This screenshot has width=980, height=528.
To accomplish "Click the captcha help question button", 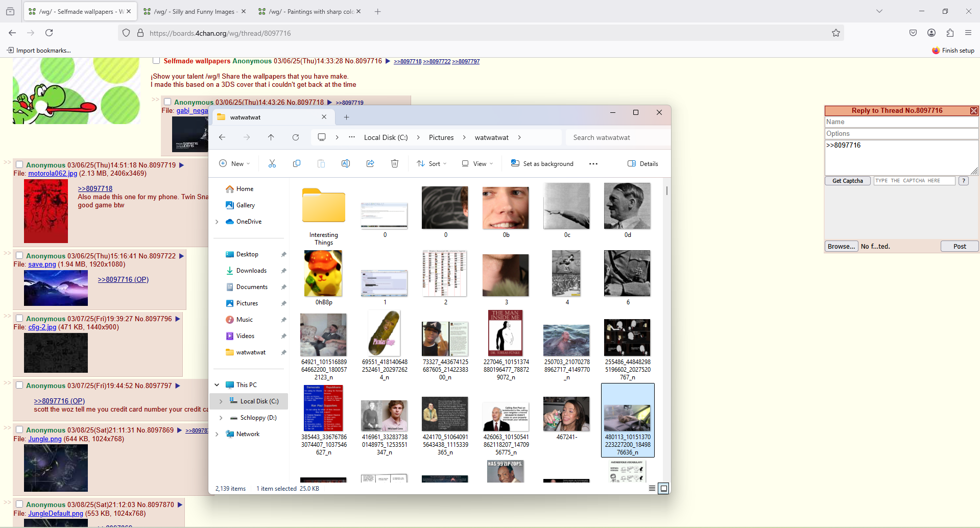I will point(964,181).
